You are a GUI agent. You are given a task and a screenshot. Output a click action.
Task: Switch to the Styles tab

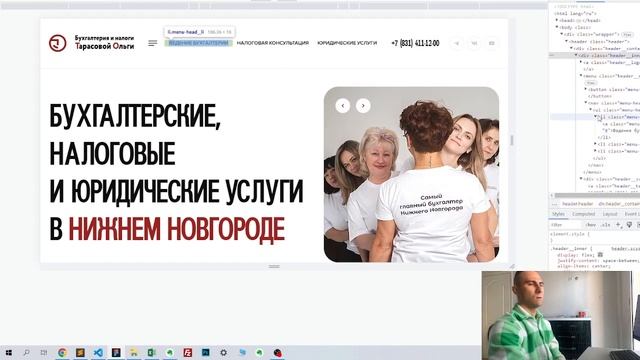558,214
